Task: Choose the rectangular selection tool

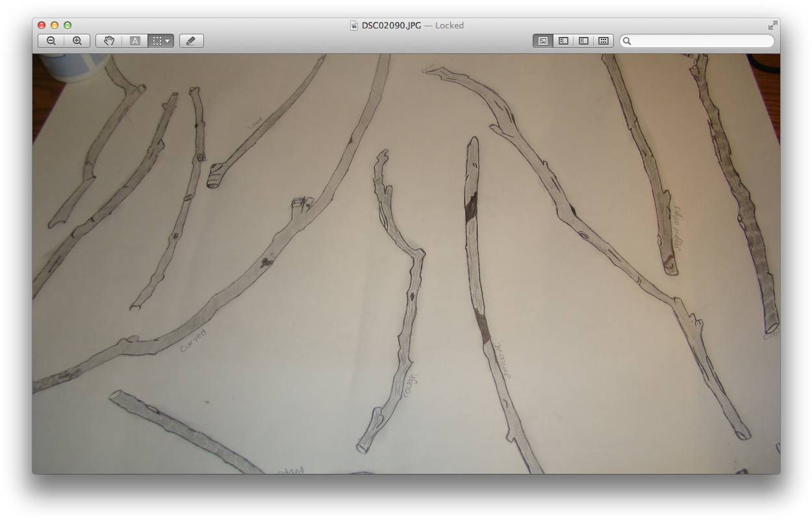Action: (x=157, y=41)
